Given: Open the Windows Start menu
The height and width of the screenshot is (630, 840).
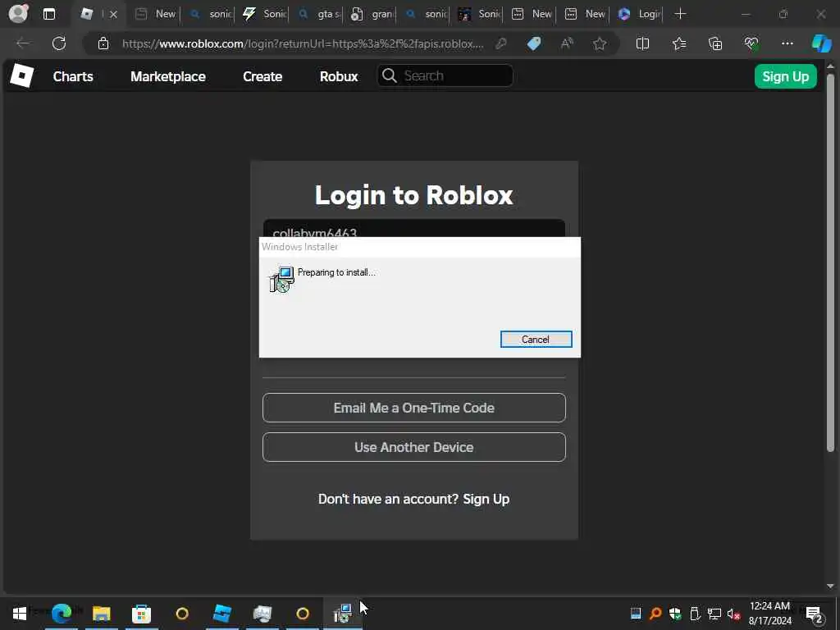Looking at the screenshot, I should tap(20, 614).
